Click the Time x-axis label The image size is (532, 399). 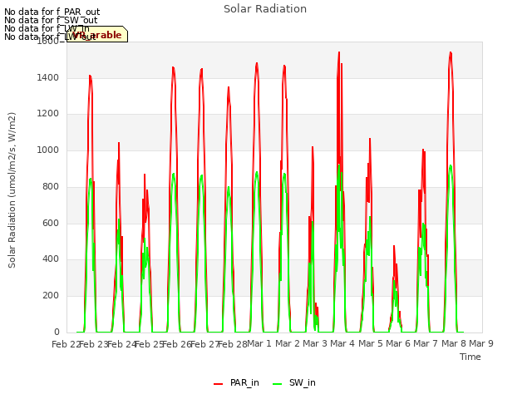click(470, 357)
